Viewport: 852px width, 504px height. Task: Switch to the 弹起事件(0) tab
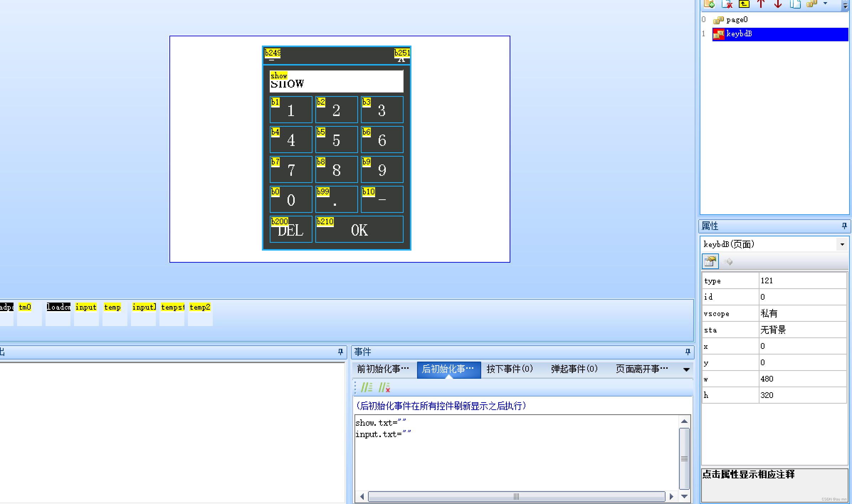click(x=574, y=369)
